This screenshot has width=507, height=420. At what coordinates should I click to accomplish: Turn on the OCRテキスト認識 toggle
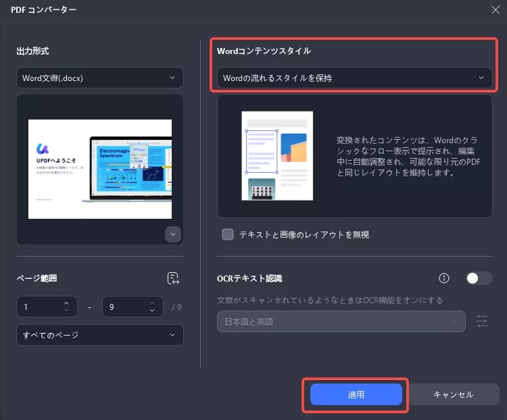pos(479,278)
